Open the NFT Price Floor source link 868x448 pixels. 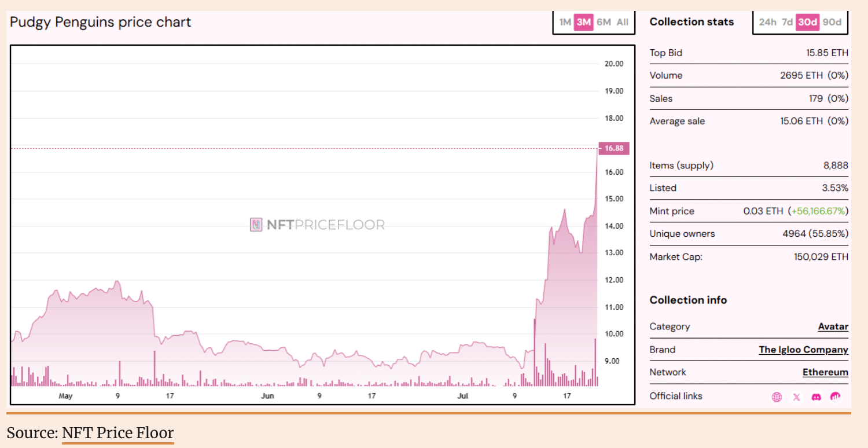[117, 433]
